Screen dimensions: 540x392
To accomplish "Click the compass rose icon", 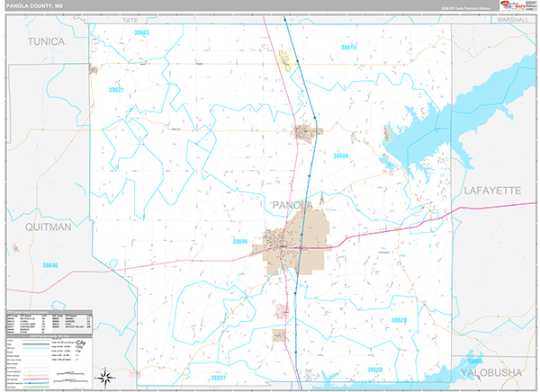I will pos(105,378).
